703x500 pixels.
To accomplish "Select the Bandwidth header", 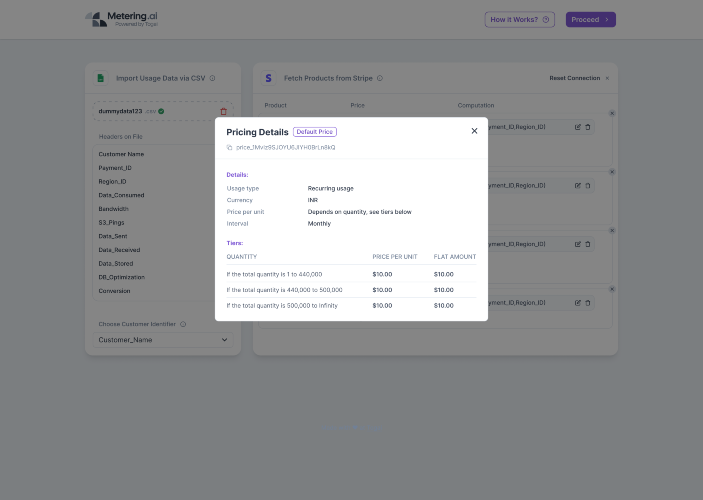I will 113,209.
